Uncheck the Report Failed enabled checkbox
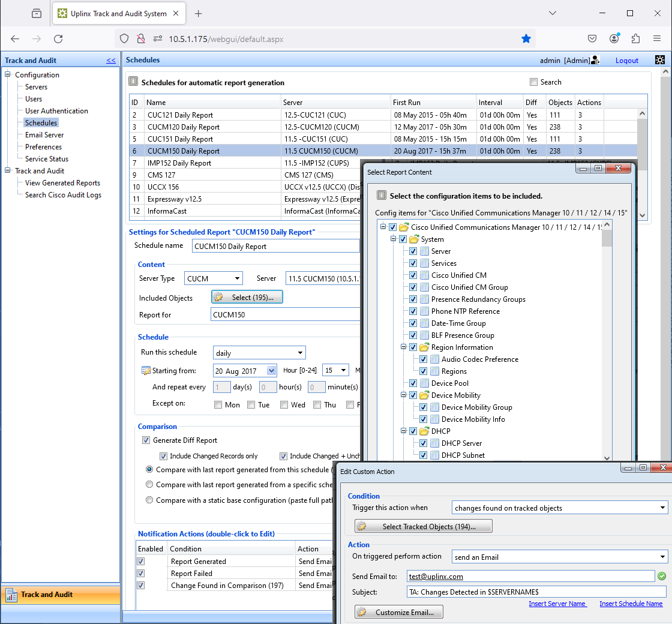The width and height of the screenshot is (672, 624). [140, 574]
